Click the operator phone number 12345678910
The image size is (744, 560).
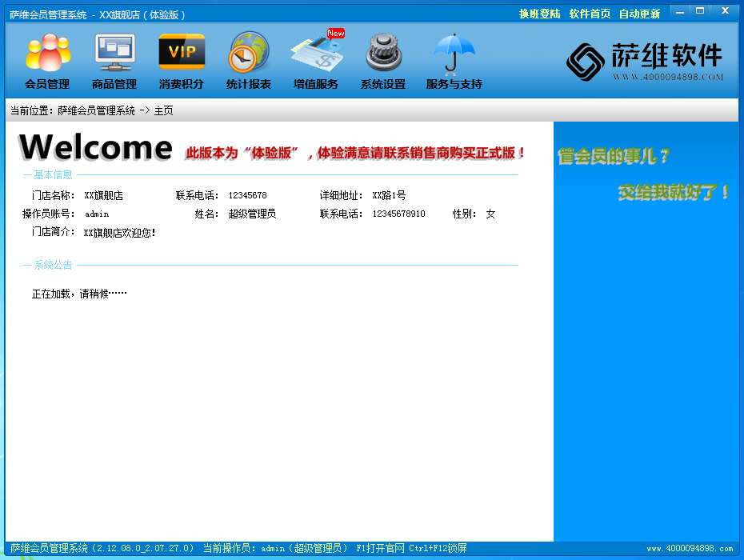coord(398,214)
